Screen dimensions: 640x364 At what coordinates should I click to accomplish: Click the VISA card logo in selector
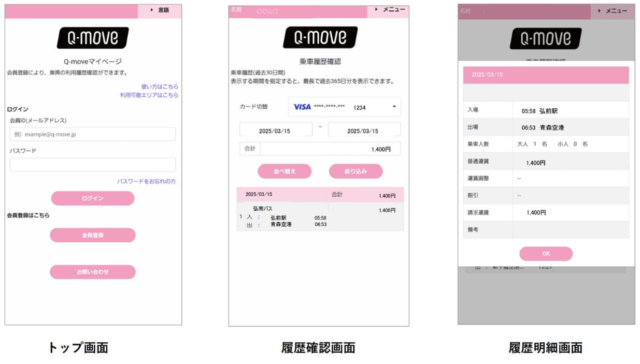[x=302, y=107]
